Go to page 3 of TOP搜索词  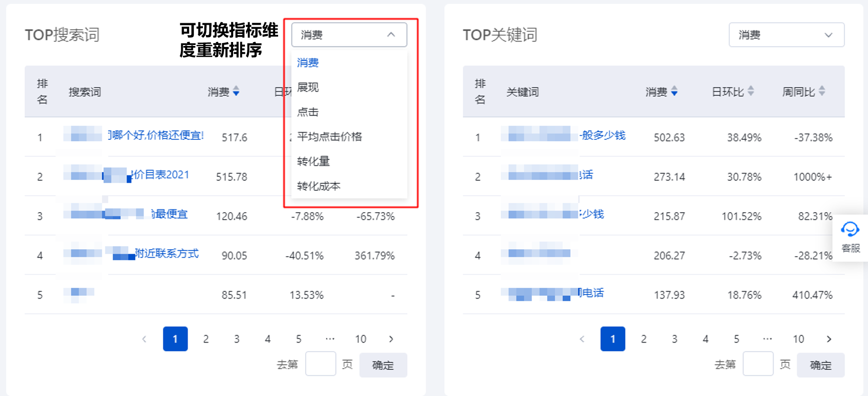237,339
